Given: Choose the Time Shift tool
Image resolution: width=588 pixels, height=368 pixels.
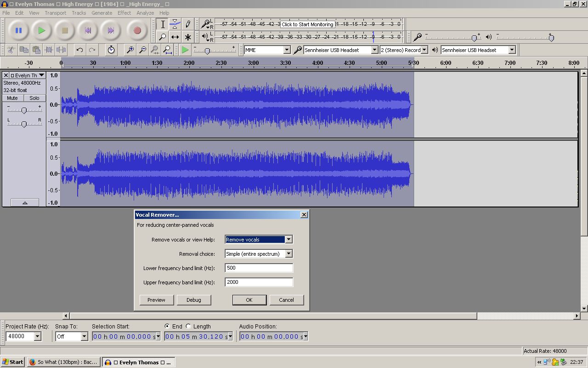Looking at the screenshot, I should point(175,37).
